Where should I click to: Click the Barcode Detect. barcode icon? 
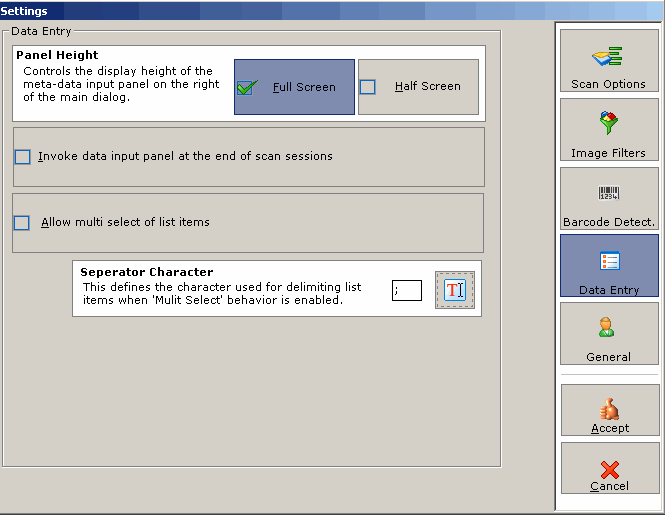coord(608,193)
